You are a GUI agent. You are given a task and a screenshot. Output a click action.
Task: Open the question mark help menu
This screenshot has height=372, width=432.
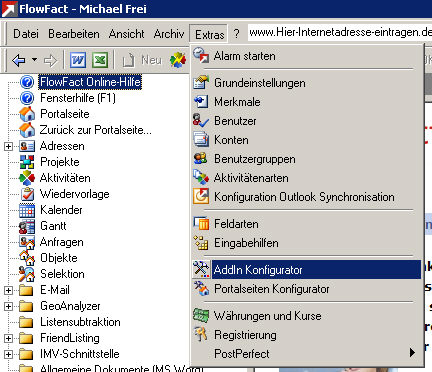[236, 34]
